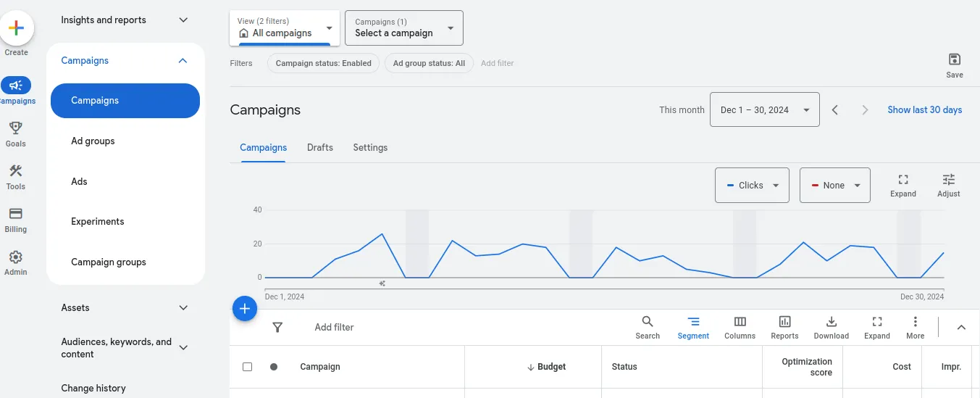This screenshot has height=398, width=980.
Task: Open Goals trophy icon
Action: (16, 128)
